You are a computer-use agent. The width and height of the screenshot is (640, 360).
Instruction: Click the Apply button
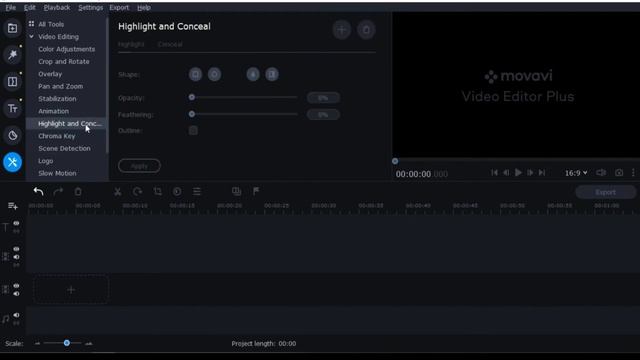[x=139, y=166]
